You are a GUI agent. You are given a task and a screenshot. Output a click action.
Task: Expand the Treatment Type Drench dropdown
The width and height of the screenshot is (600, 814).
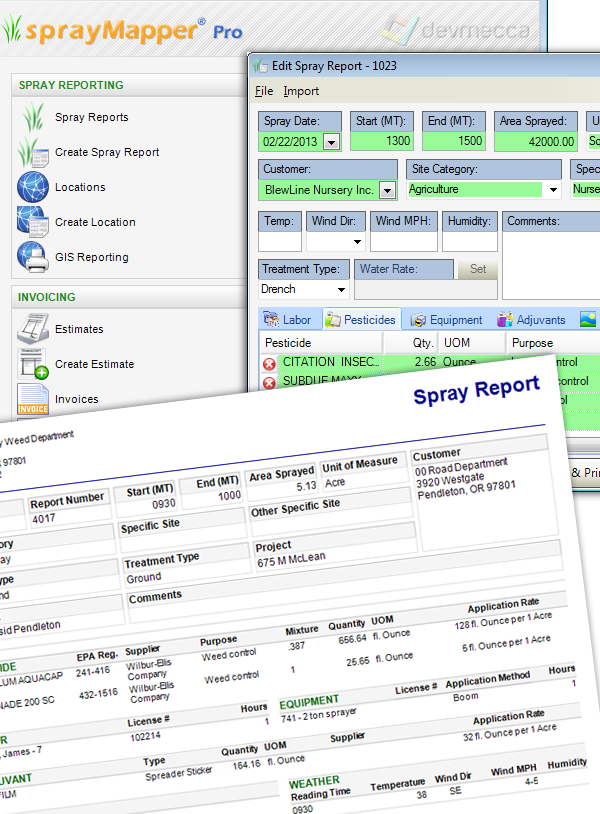pyautogui.click(x=341, y=289)
